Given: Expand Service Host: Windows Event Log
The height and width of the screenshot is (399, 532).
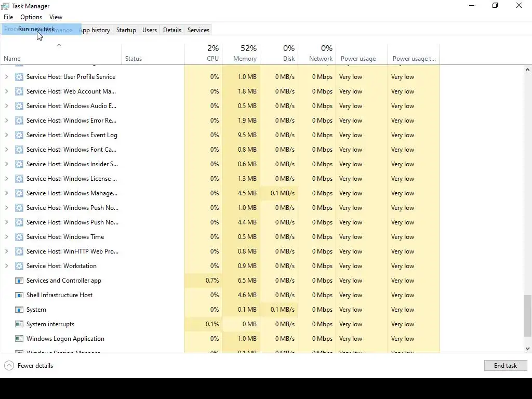Looking at the screenshot, I should (x=6, y=135).
